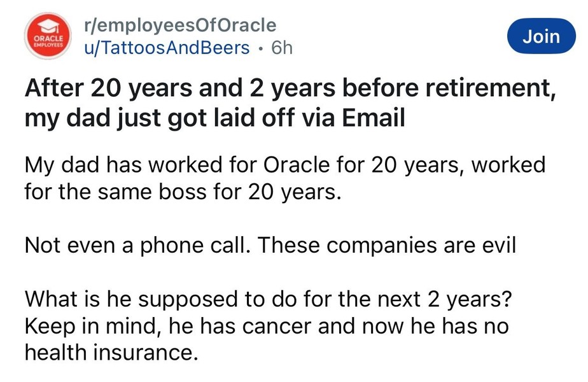588x382 pixels.
Task: Click the graduation cap in the community logo
Action: click(48, 25)
